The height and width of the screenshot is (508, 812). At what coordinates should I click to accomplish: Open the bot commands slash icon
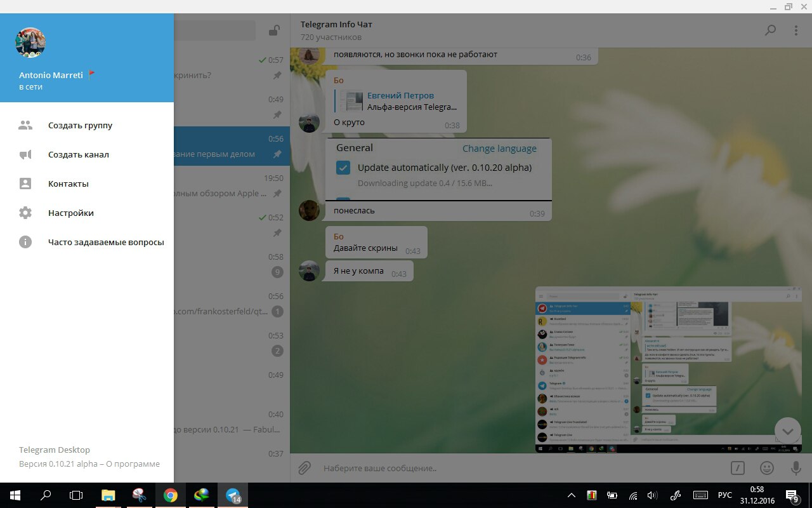tap(737, 468)
